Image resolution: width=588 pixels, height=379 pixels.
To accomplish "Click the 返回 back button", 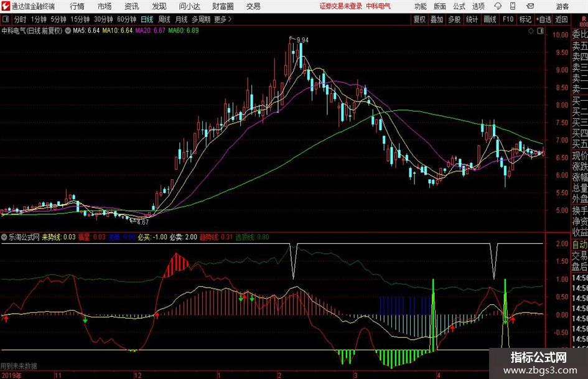I will (561, 19).
